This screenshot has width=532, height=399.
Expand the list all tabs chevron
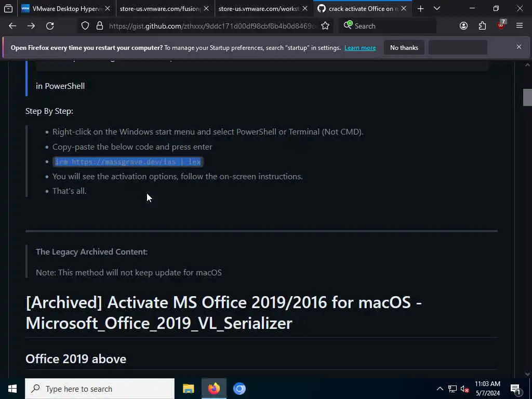(x=437, y=8)
